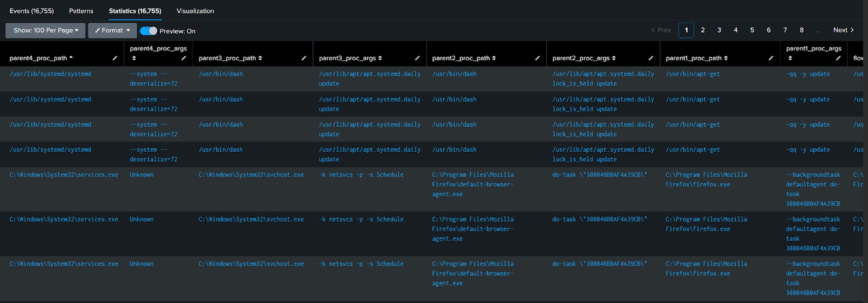
Task: Open the Show: 100 Per Page dropdown
Action: coord(46,30)
